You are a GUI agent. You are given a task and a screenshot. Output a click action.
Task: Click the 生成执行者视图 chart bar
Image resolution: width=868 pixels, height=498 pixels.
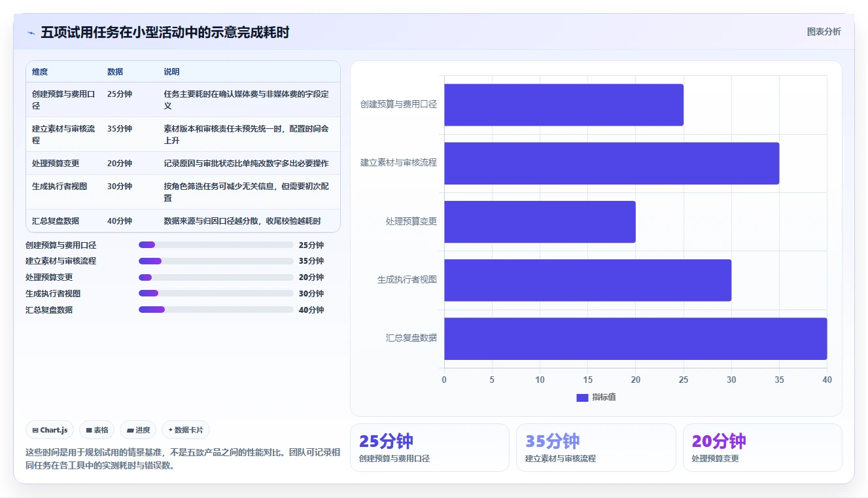pos(588,280)
